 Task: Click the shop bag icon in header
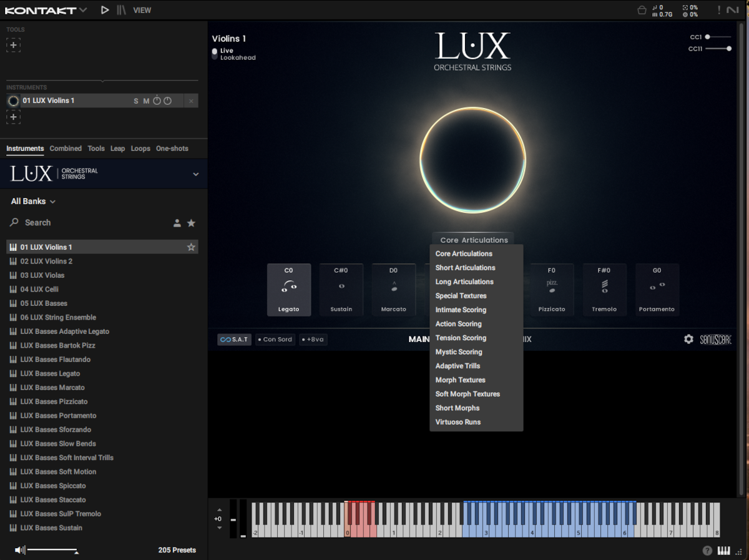point(642,10)
